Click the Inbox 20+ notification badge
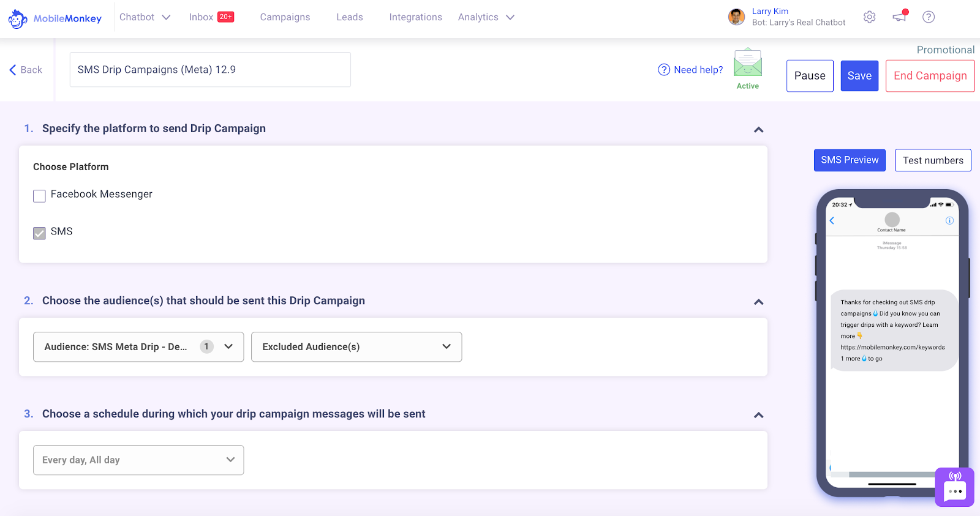The height and width of the screenshot is (516, 980). tap(226, 17)
